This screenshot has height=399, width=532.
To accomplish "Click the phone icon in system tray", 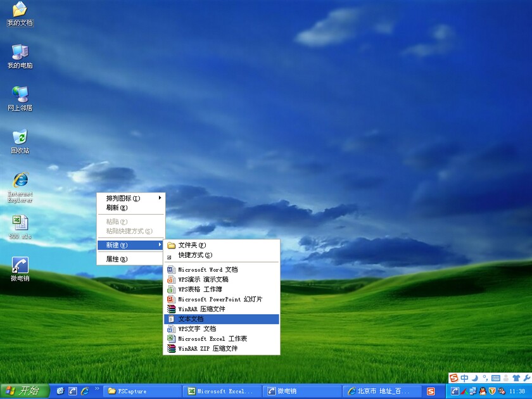I will coord(455,391).
